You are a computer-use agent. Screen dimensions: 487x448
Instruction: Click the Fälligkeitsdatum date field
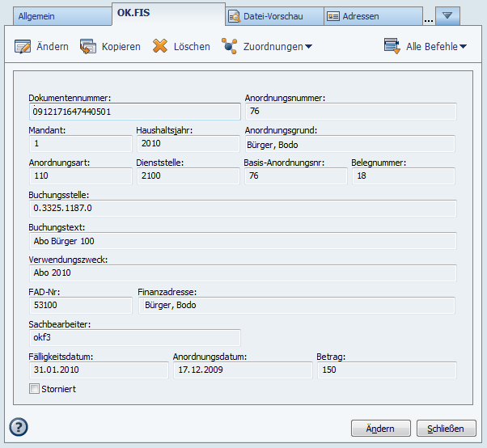[x=98, y=370]
